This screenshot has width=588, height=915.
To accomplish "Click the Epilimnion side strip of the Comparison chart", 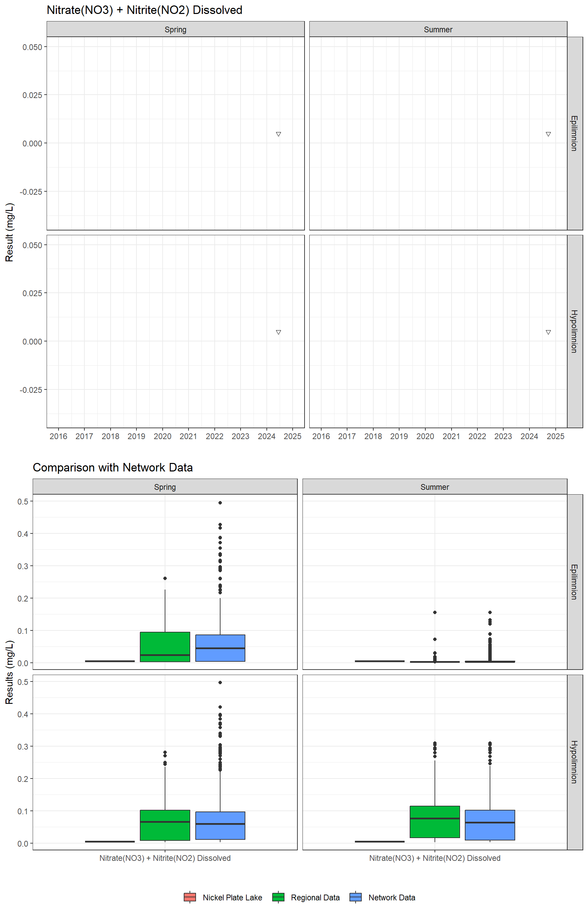I will point(575,582).
